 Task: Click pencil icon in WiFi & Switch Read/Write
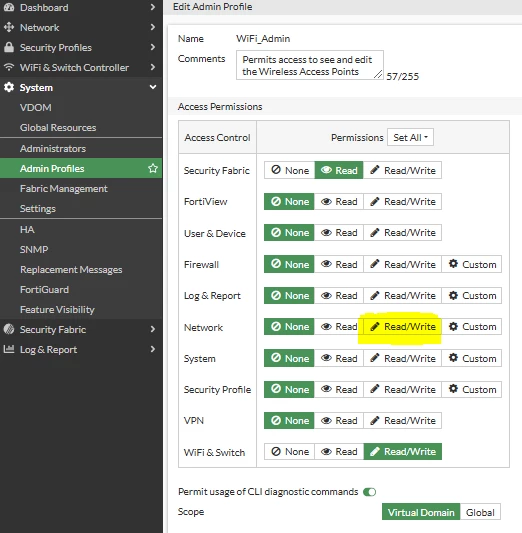pos(375,451)
